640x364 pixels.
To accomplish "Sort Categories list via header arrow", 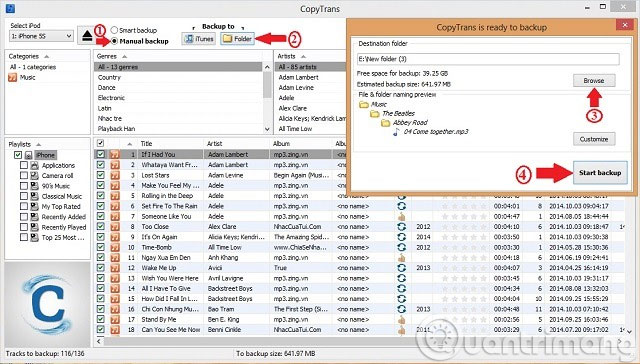I will pyautogui.click(x=47, y=56).
